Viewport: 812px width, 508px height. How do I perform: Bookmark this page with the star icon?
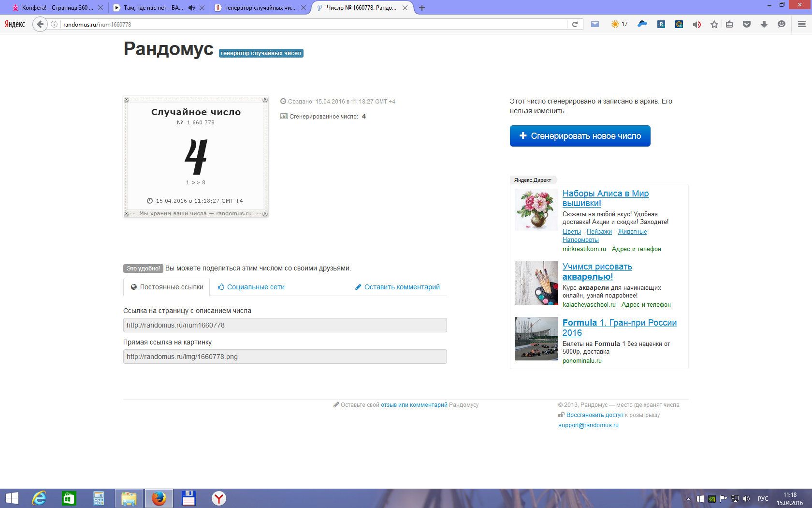[714, 24]
